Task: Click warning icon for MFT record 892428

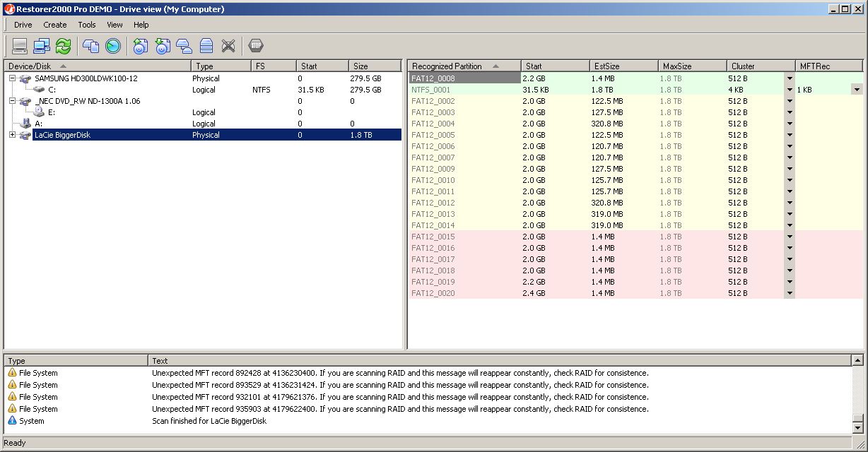Action: (12, 373)
